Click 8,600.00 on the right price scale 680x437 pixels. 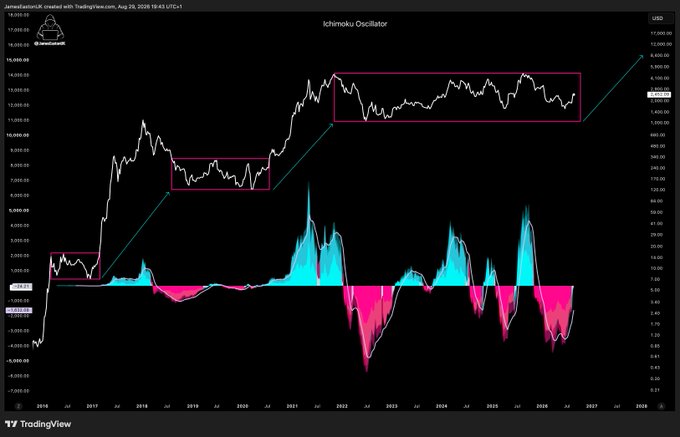tap(660, 55)
